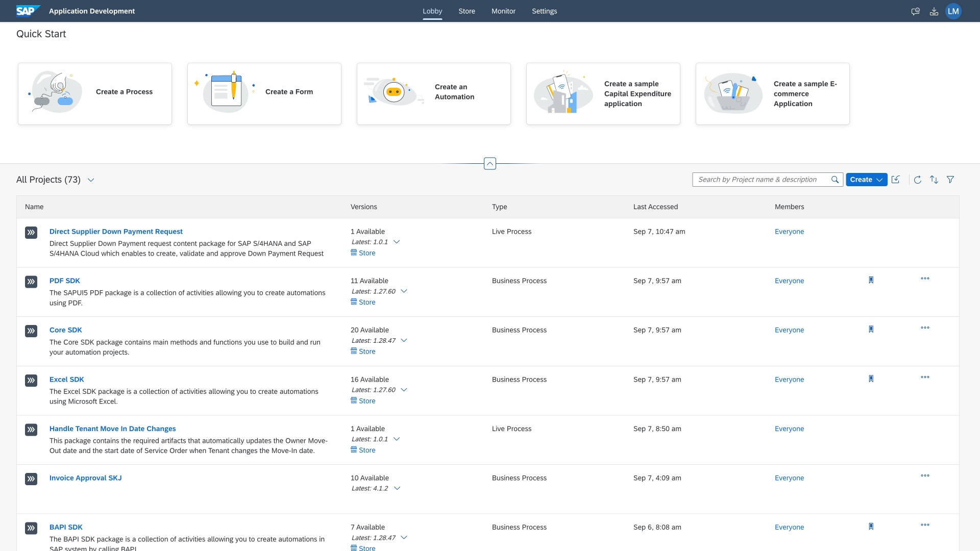Screen dimensions: 980x551
Task: Open more options for BAPI SDK
Action: 925,525
